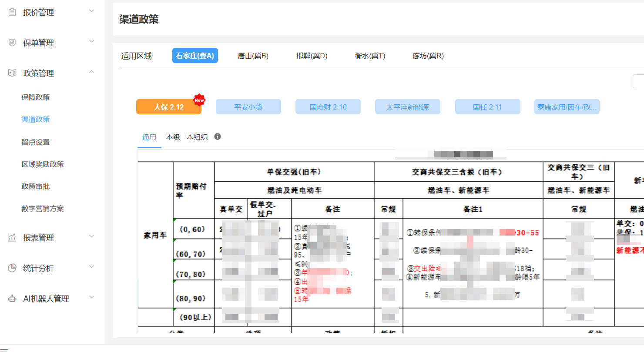Click the 燃油及纯电动车 header cell
This screenshot has height=352, width=644.
coord(294,190)
